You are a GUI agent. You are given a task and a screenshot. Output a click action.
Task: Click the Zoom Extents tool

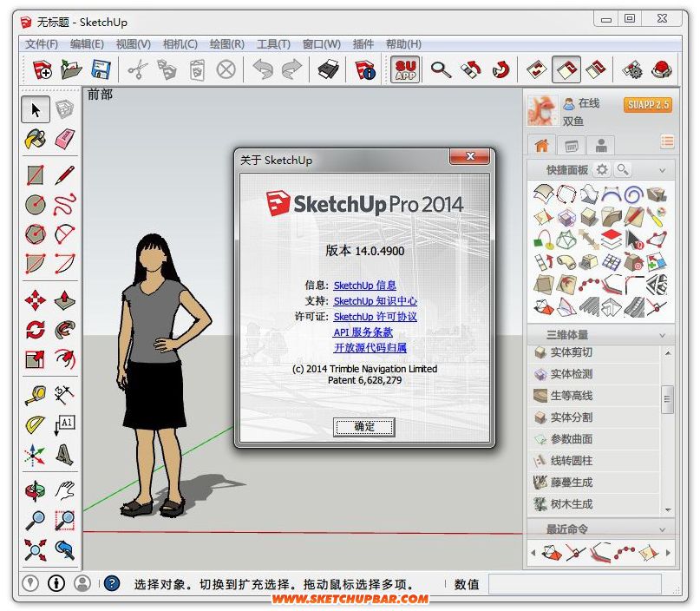(x=36, y=549)
